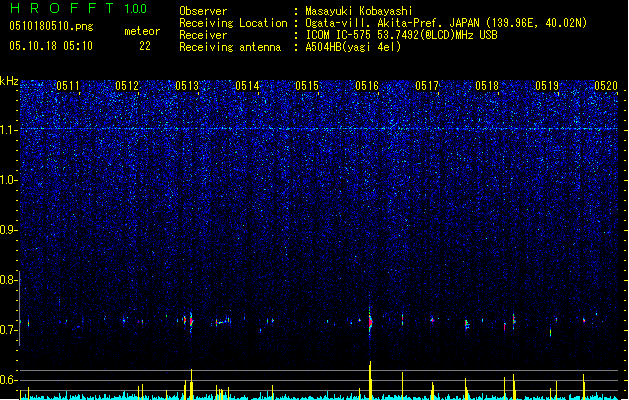Click the 0511 time marker
Image resolution: width=629 pixels, height=400 pixels.
coord(68,86)
